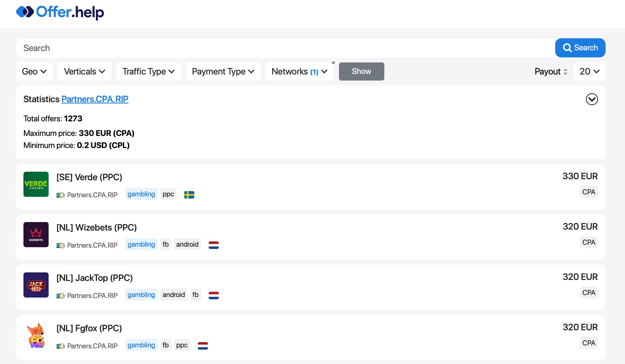Clear the Networks filter with the x icon
Image resolution: width=625 pixels, height=364 pixels.
tap(333, 63)
